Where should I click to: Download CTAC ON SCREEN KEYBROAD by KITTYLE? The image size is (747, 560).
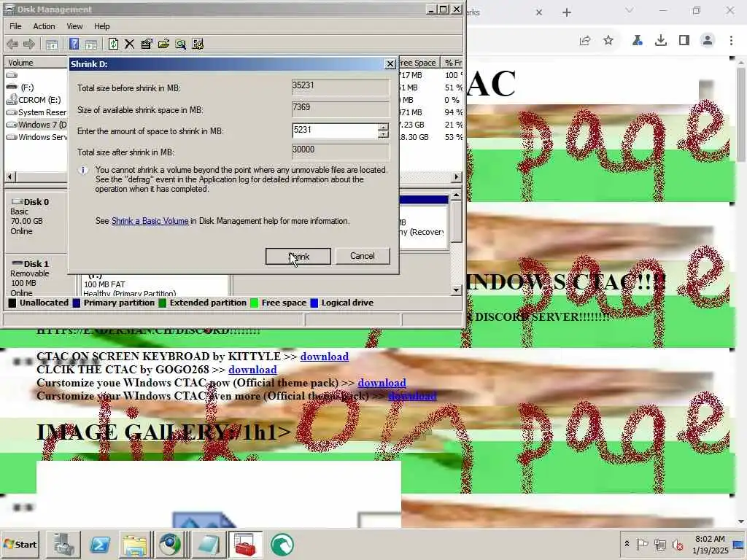(x=325, y=356)
